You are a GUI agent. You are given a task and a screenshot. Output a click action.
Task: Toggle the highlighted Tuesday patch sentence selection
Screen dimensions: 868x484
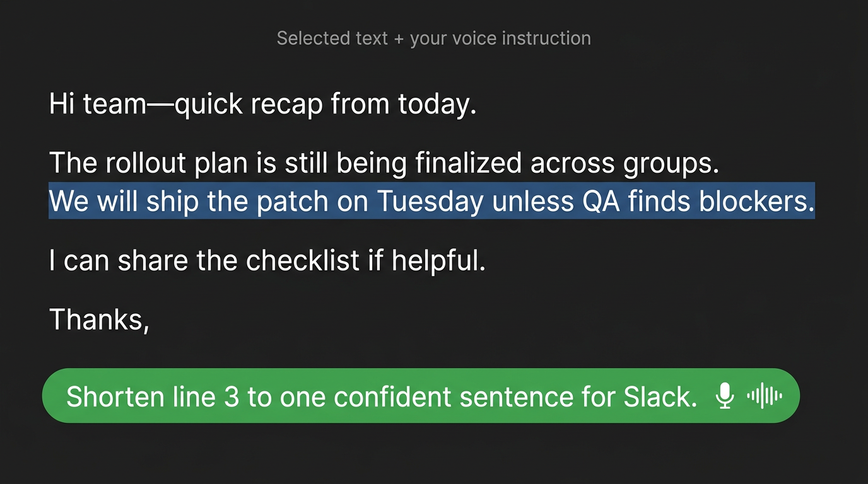431,202
